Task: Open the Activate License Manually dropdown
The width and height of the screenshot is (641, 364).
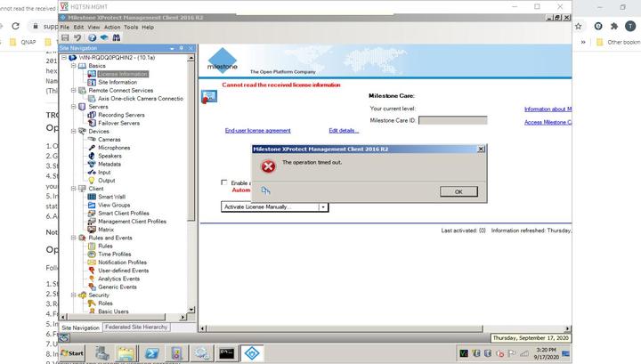Action: coord(323,206)
